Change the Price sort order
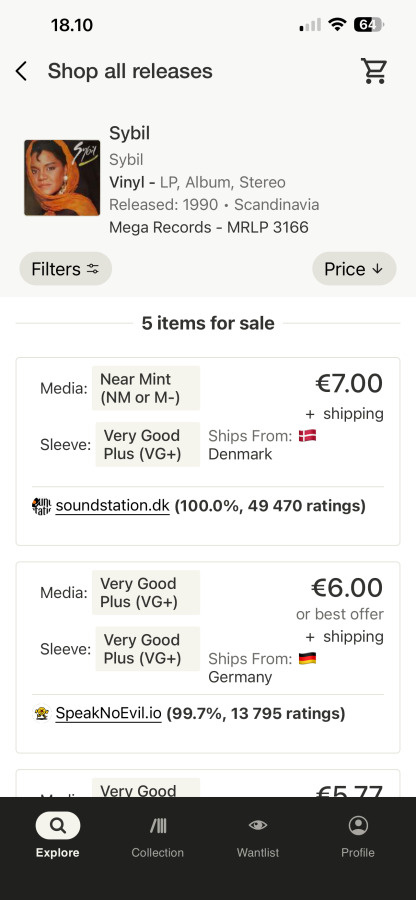This screenshot has width=416, height=900. 354,269
